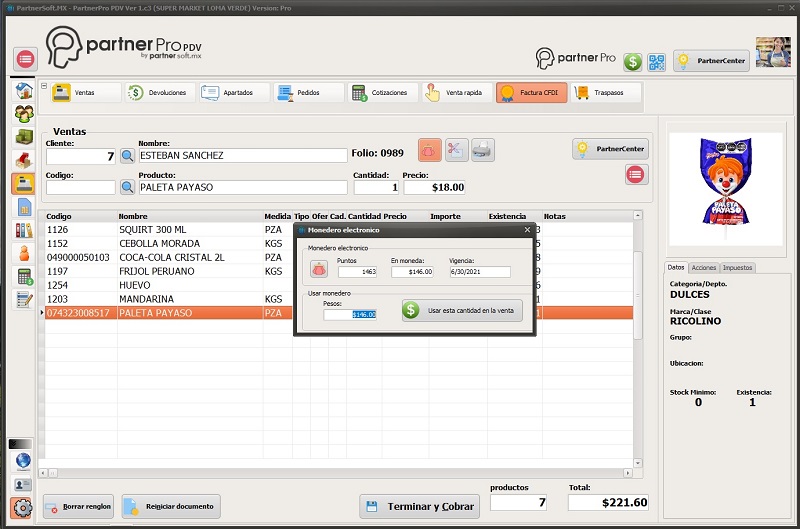Viewport: 800px width, 529px height.
Task: Click the vertical scrollbar down arrow of grid
Action: pyautogui.click(x=638, y=463)
